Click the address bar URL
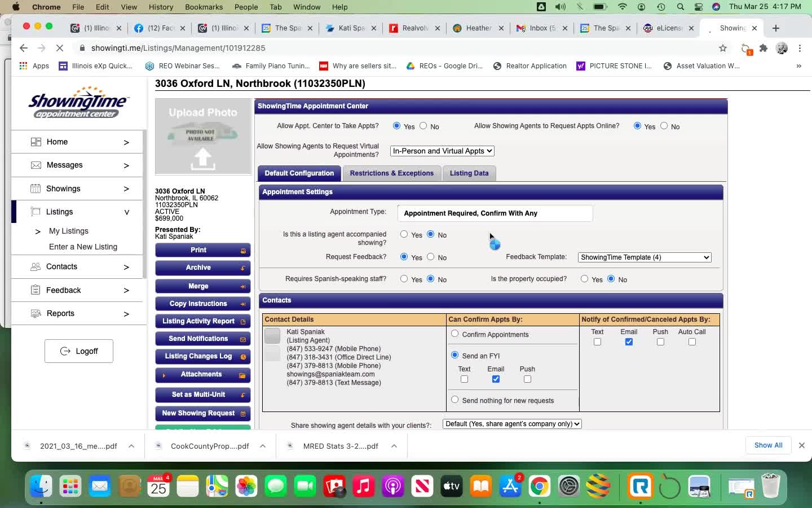Viewport: 812px width, 508px height. (178, 48)
